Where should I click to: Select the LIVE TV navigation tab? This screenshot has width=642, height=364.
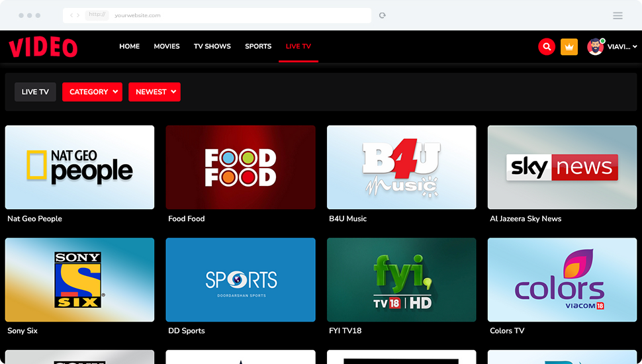298,46
